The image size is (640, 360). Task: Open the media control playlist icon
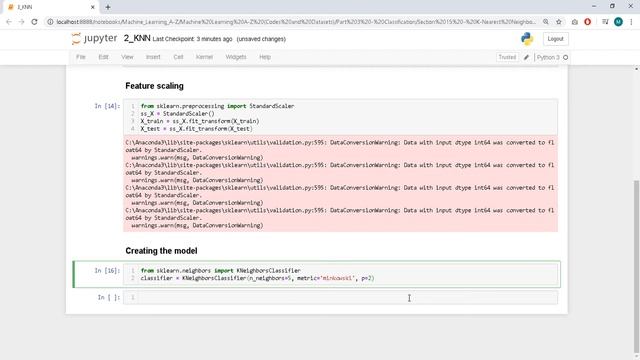[x=605, y=22]
